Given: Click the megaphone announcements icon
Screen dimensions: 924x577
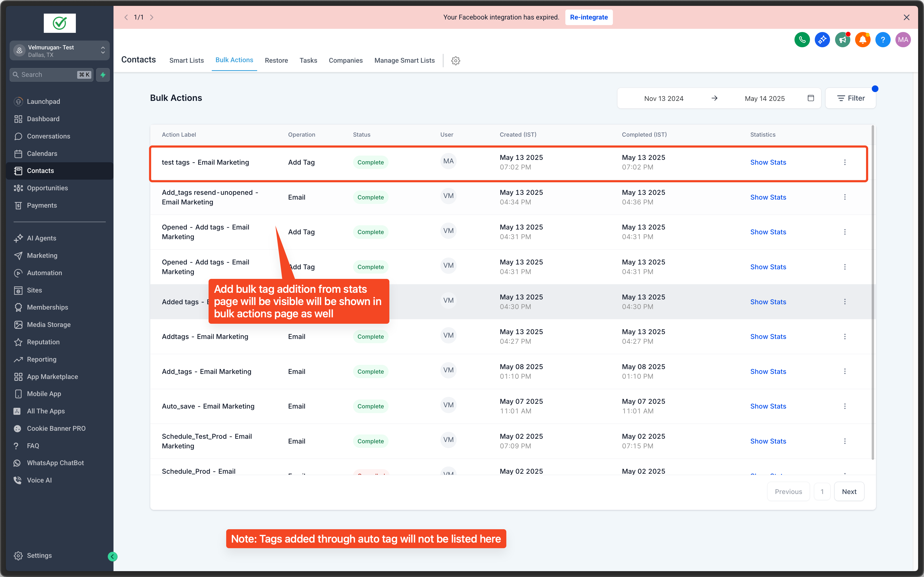Looking at the screenshot, I should [x=842, y=40].
